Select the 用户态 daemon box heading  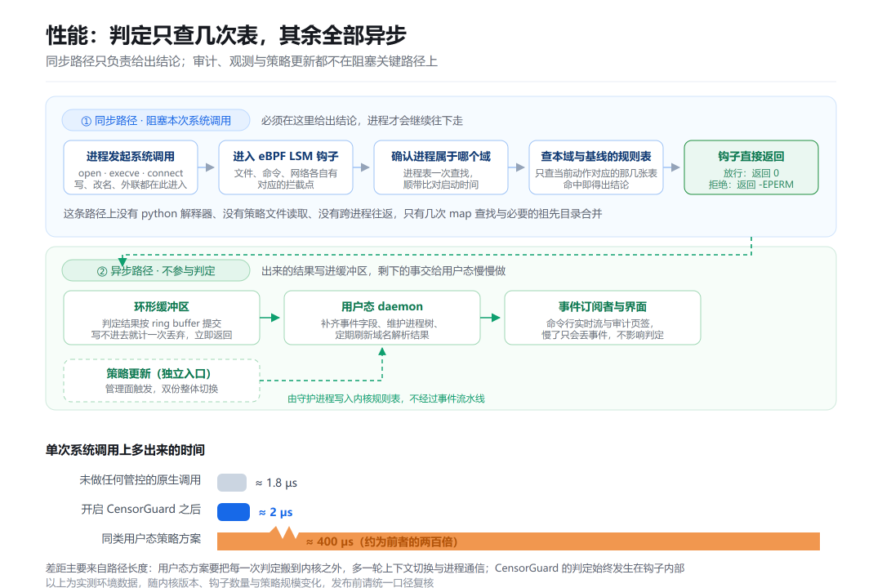click(x=382, y=307)
